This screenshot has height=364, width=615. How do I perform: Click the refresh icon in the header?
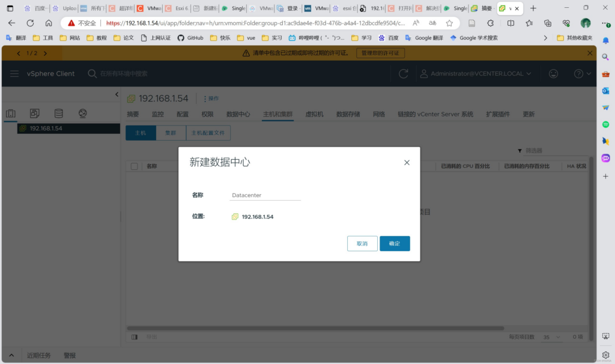tap(404, 73)
